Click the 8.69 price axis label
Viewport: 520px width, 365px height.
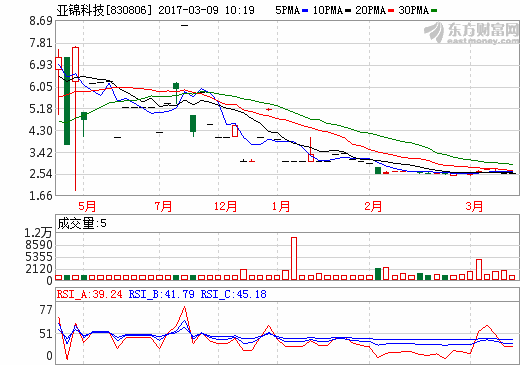41,21
